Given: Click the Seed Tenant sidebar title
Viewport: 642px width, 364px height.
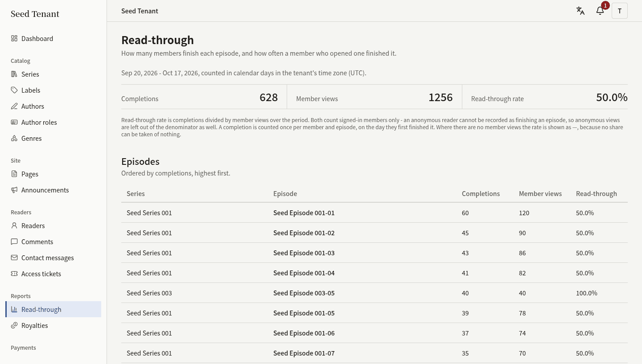Looking at the screenshot, I should pyautogui.click(x=35, y=14).
